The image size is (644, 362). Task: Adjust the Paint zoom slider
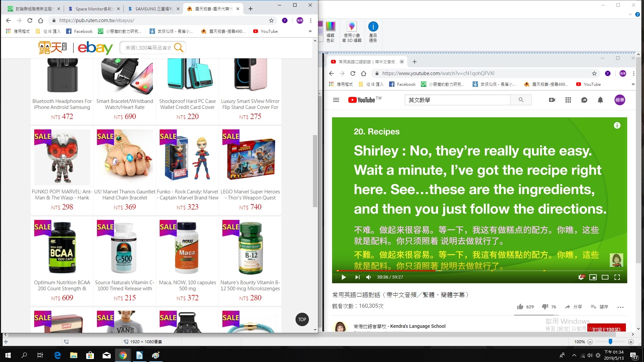[610, 342]
